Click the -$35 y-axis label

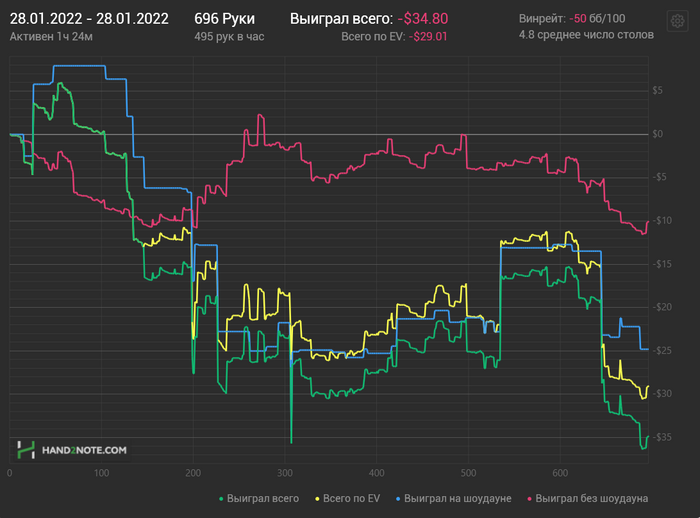(x=662, y=437)
